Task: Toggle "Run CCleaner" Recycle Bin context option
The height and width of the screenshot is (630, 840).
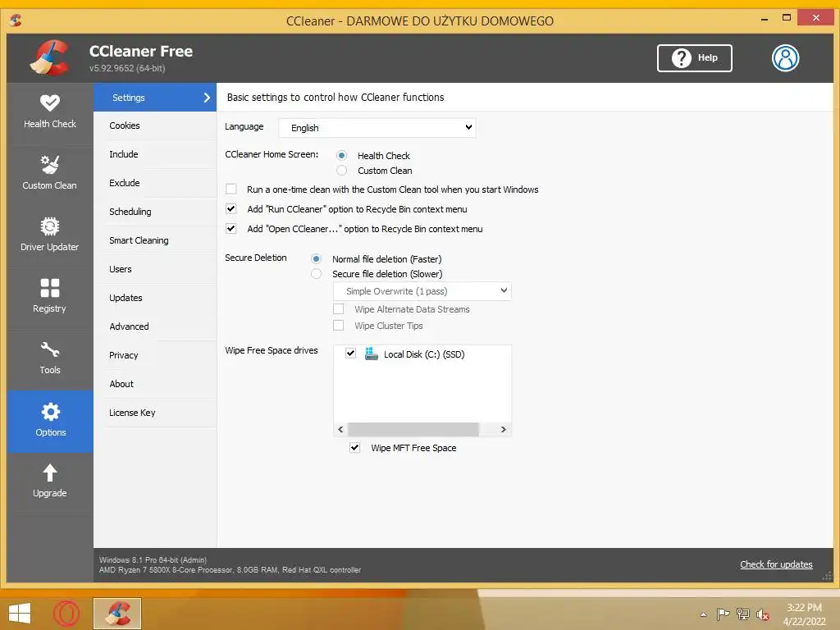Action: pos(231,209)
